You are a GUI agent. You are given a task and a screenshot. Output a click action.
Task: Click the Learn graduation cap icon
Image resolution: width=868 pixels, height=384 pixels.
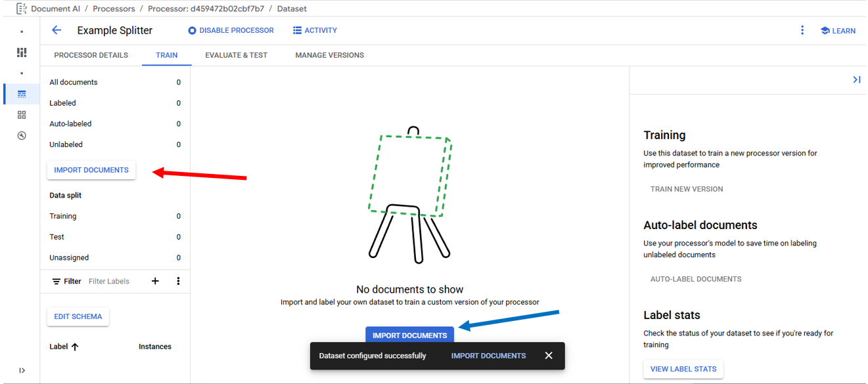(825, 30)
